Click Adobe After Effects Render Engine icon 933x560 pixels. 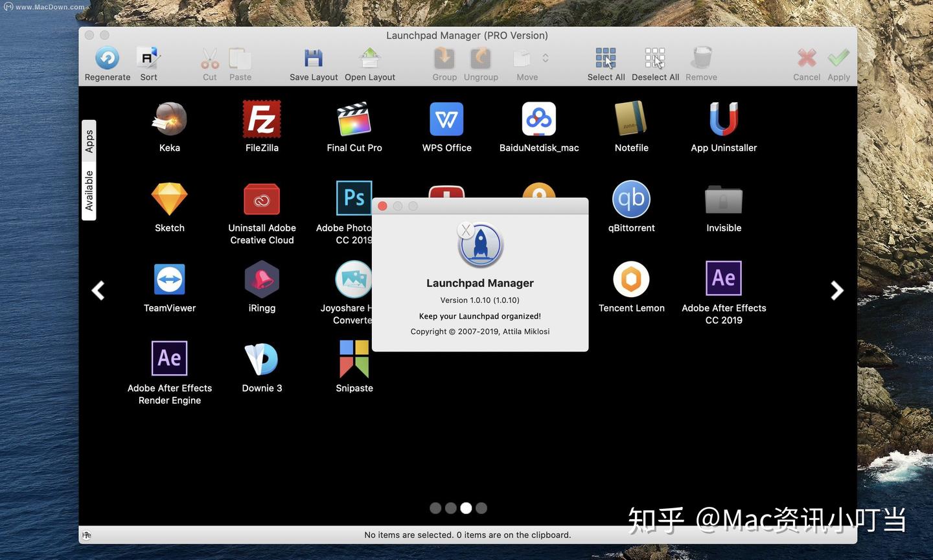coord(170,359)
